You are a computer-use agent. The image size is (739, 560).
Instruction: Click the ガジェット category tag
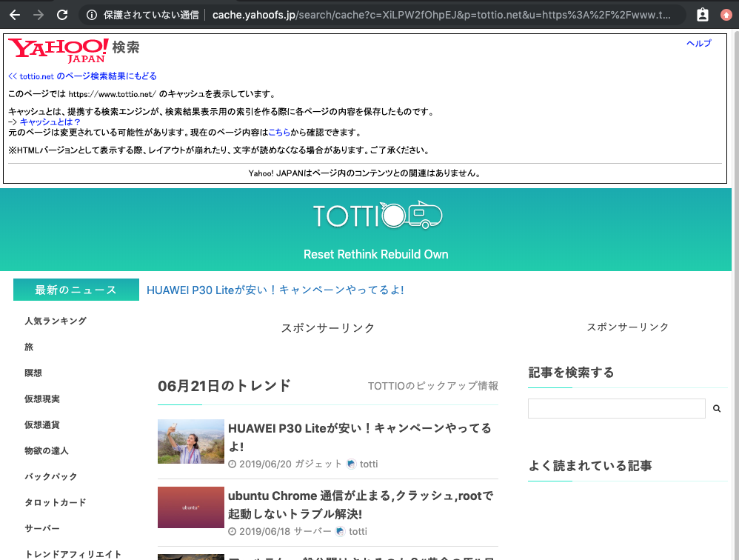pyautogui.click(x=318, y=464)
